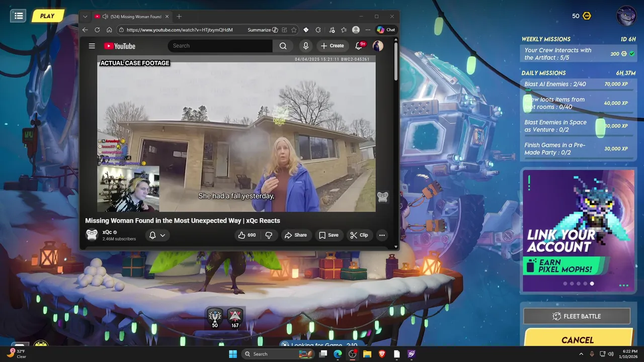Click the YouTube search field
644x362 pixels.
coord(220,46)
